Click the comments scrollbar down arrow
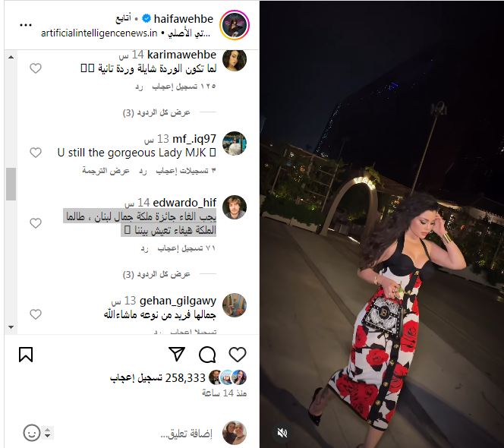The image size is (504, 448). 11,327
